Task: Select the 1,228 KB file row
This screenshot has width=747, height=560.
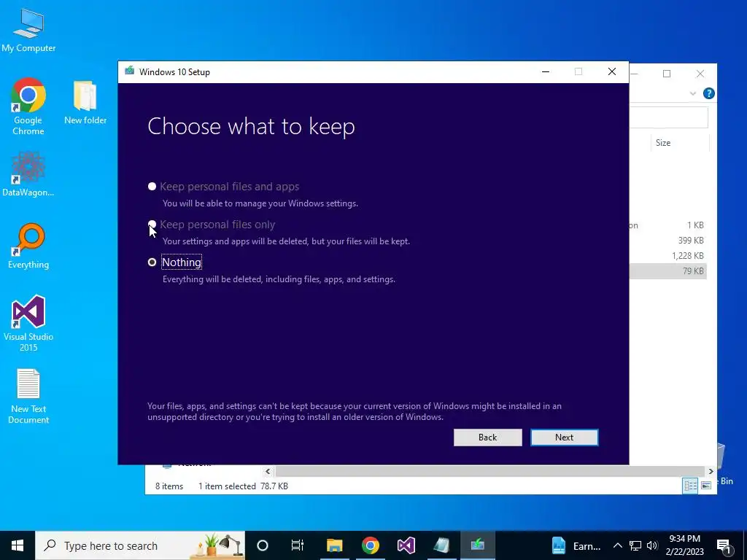Action: 668,256
